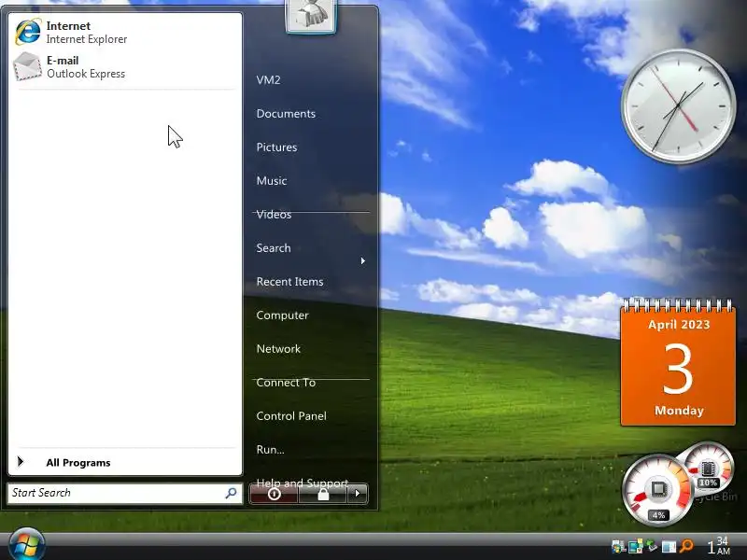This screenshot has height=560, width=747.
Task: Click the memory meter gadget showing 10%
Action: (709, 469)
